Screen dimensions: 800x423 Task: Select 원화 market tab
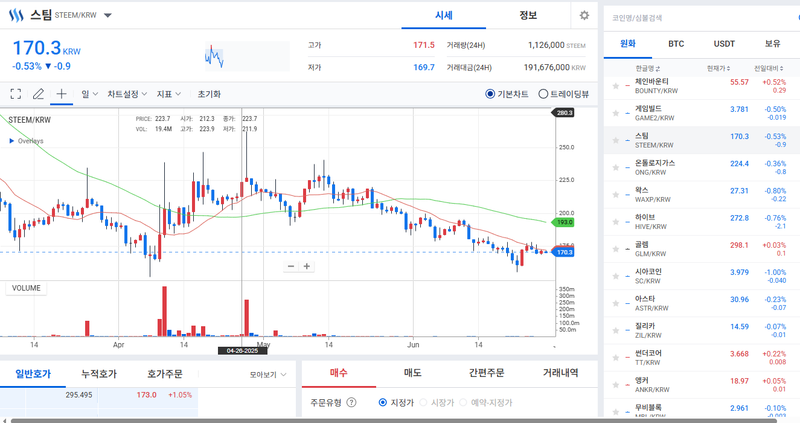click(x=628, y=44)
